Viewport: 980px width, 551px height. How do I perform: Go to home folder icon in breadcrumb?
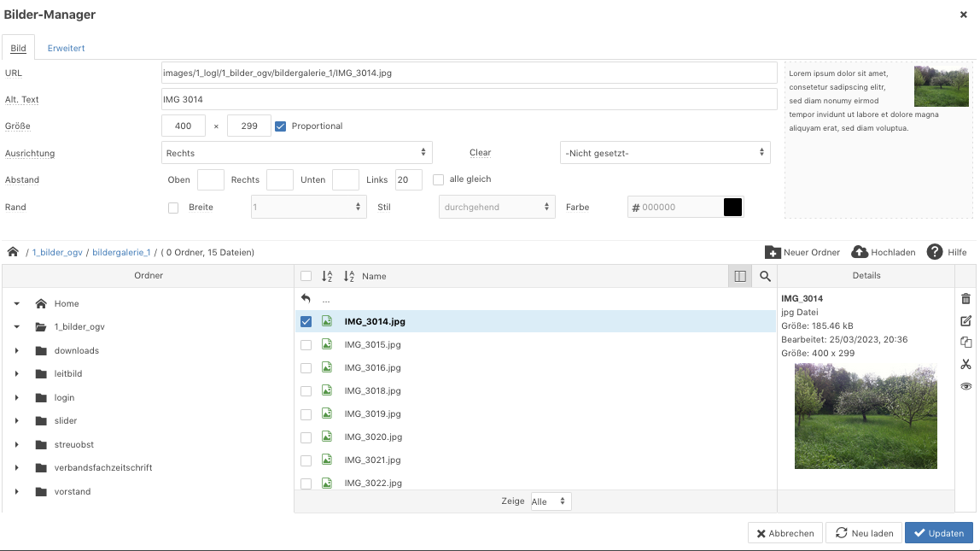(x=13, y=252)
